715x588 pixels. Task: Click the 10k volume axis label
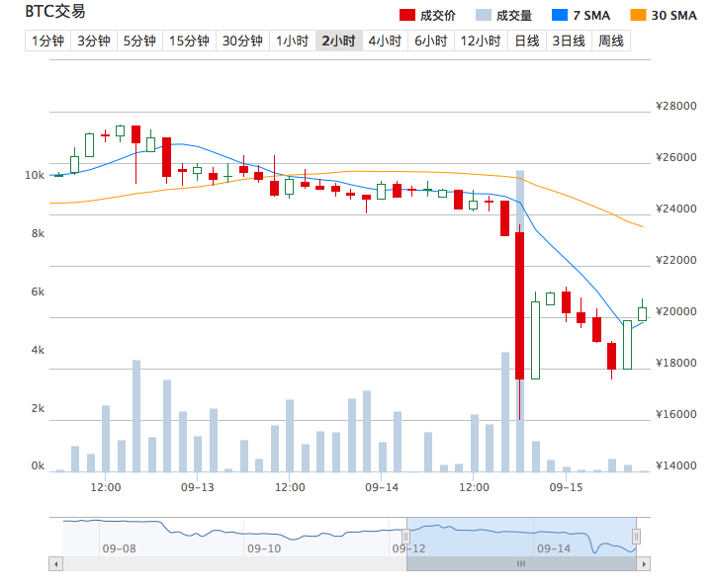pyautogui.click(x=35, y=175)
